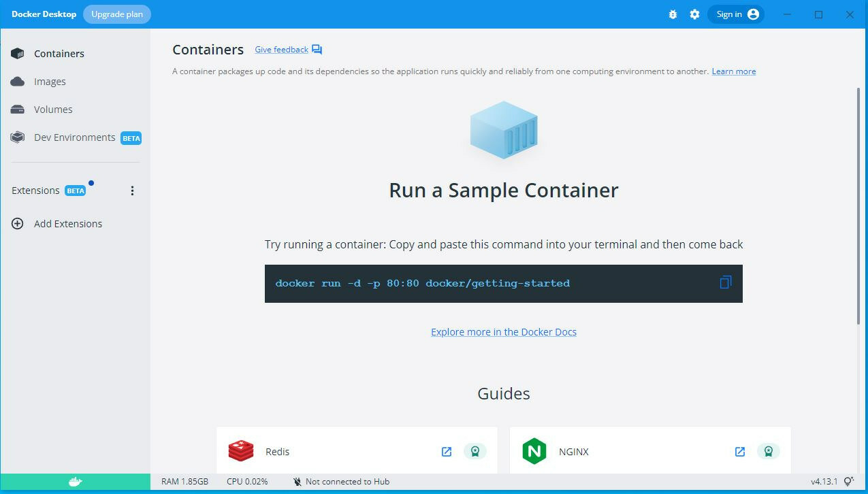Image resolution: width=868 pixels, height=494 pixels.
Task: Click the user avatar icon in Sign in
Action: 753,14
